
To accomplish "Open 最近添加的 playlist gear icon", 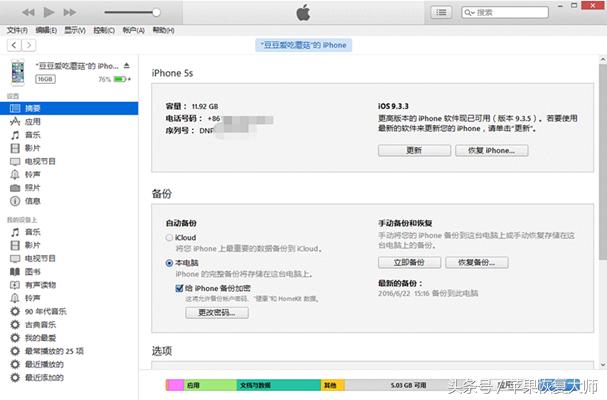I will tap(15, 378).
